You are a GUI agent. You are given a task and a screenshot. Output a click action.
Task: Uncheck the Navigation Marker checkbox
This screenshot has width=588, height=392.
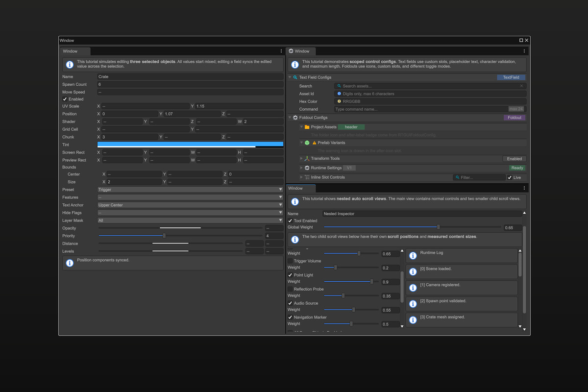tap(290, 318)
